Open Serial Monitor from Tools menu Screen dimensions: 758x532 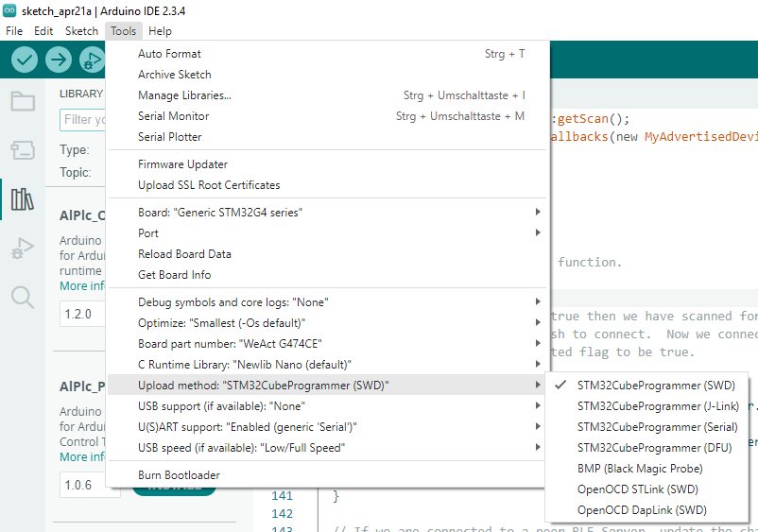(x=329, y=116)
